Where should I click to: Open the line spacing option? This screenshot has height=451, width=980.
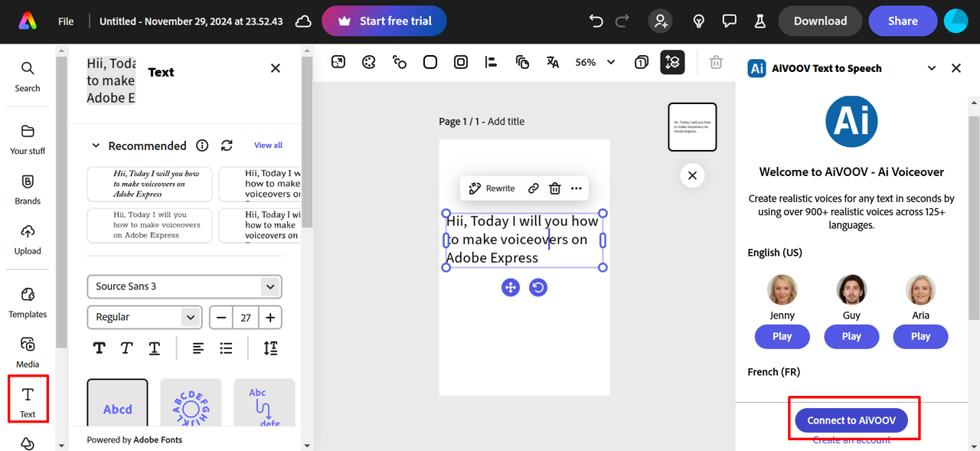pos(270,348)
